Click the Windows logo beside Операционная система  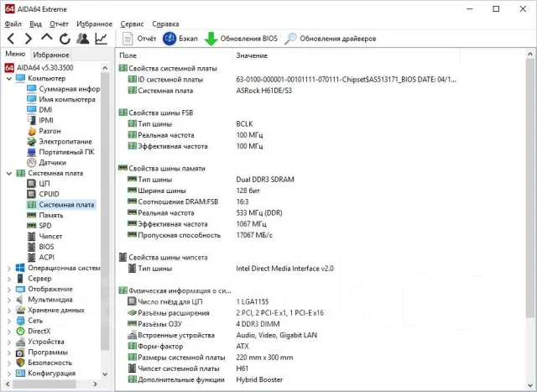pos(20,268)
